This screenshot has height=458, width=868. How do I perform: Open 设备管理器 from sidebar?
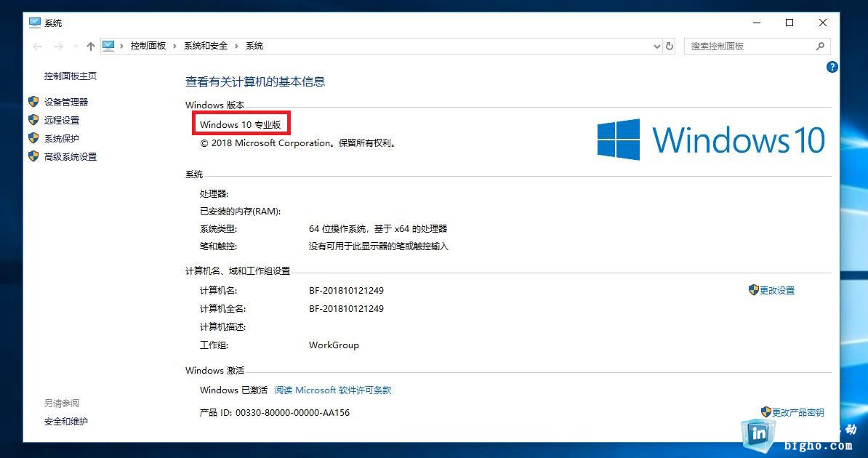(66, 102)
